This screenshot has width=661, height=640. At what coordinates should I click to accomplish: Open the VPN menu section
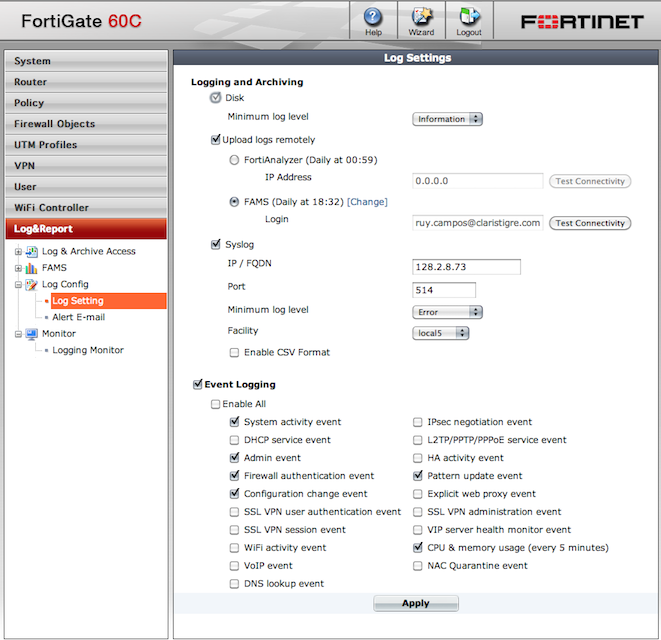pos(86,166)
